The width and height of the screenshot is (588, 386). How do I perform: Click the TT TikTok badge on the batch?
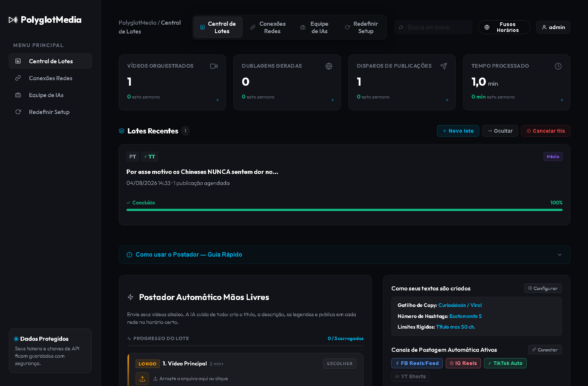point(150,157)
